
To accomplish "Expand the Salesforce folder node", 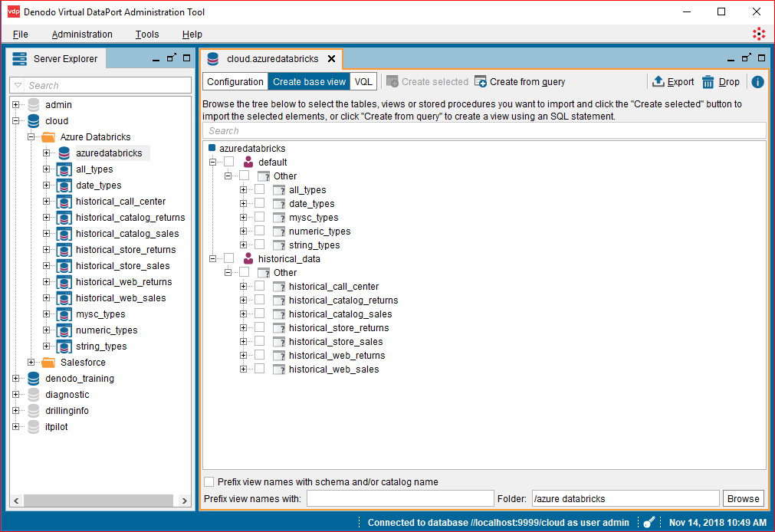I will [31, 363].
